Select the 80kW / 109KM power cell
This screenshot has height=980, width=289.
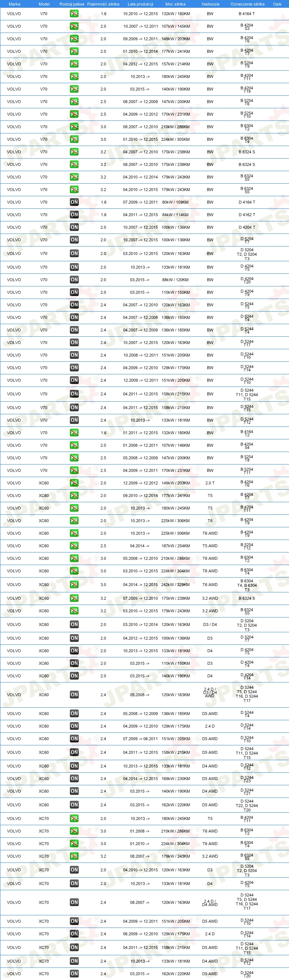(175, 202)
